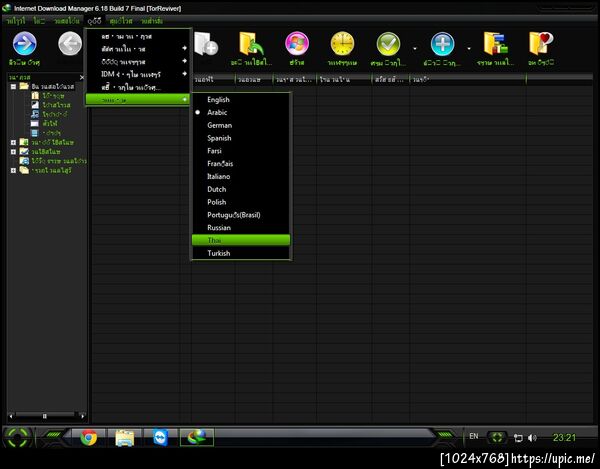Open File Explorer from the taskbar
The width and height of the screenshot is (600, 469).
125,437
